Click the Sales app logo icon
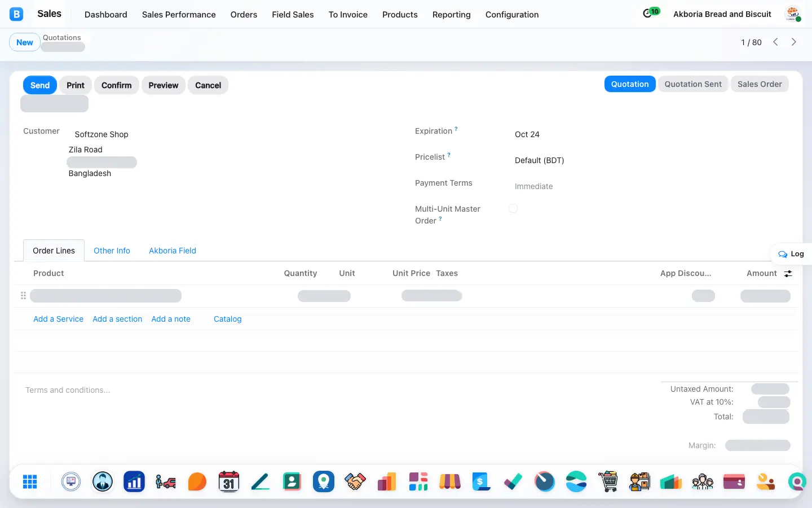The width and height of the screenshot is (812, 508). pos(16,14)
